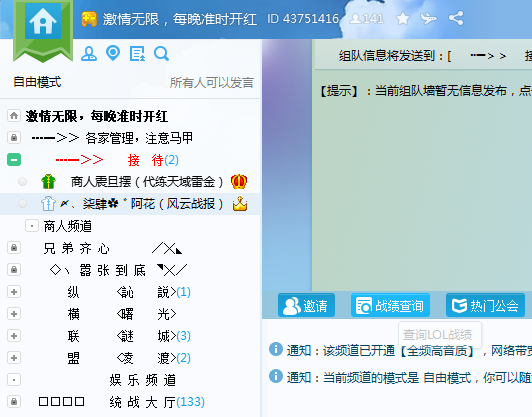Expand the 联 城 channel group
The height and width of the screenshot is (417, 532).
tap(14, 336)
